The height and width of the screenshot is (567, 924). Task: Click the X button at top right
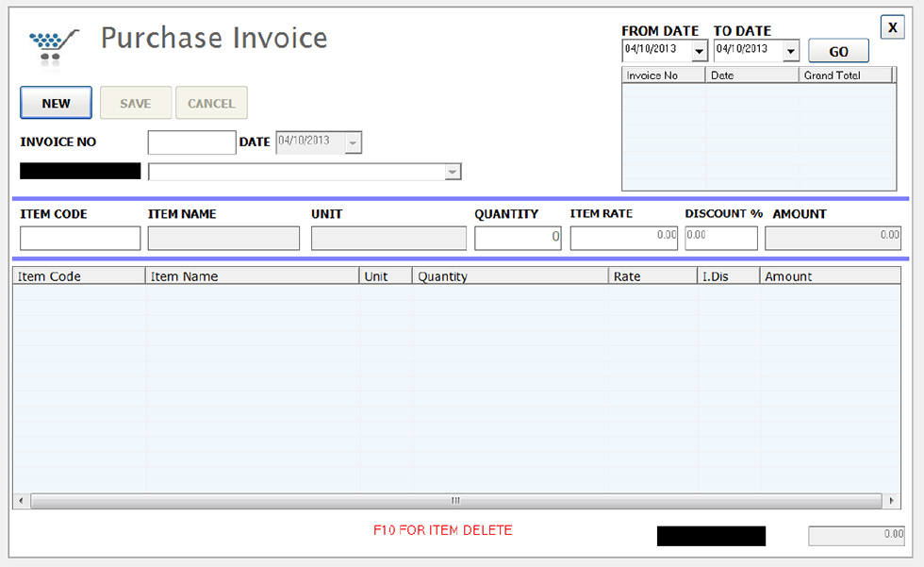pyautogui.click(x=892, y=26)
